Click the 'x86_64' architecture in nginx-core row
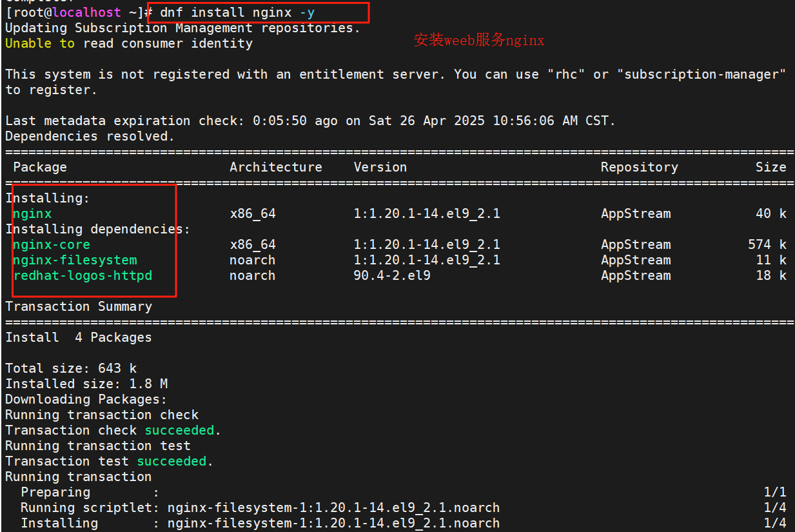The height and width of the screenshot is (532, 795). point(253,244)
